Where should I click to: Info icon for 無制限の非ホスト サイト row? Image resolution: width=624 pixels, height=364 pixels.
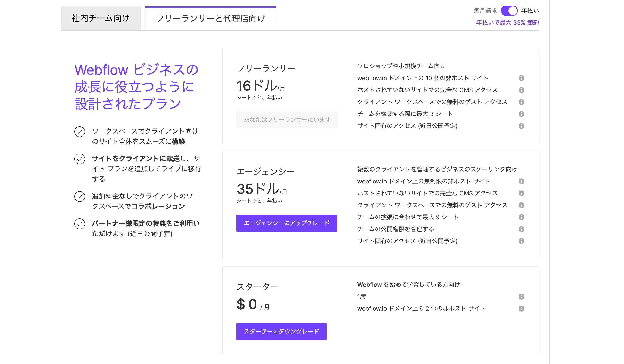click(x=521, y=181)
